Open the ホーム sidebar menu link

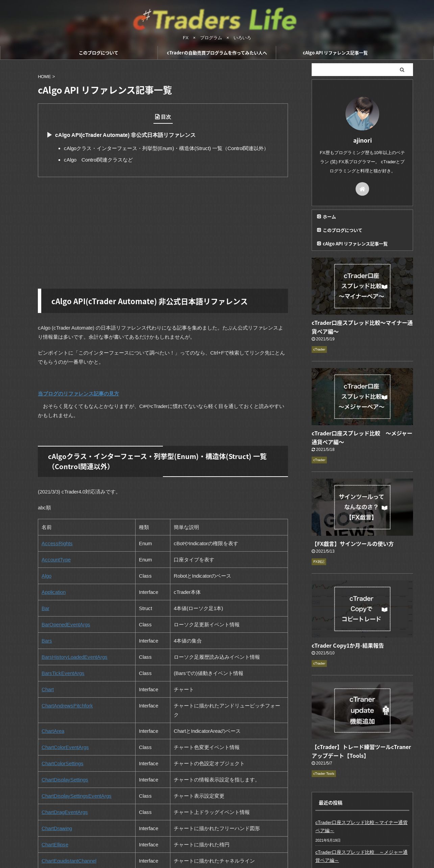click(x=329, y=217)
